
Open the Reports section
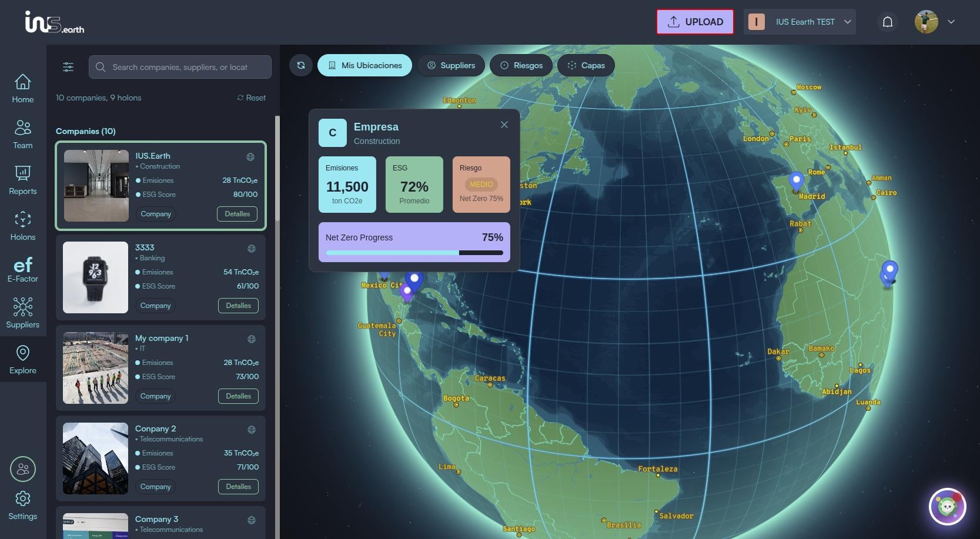pos(23,180)
